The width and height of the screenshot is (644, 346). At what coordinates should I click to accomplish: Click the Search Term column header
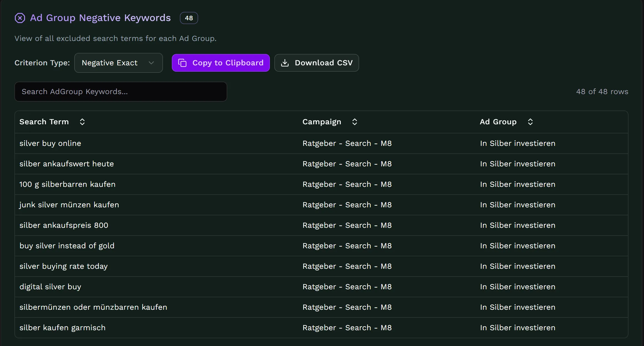tap(44, 122)
